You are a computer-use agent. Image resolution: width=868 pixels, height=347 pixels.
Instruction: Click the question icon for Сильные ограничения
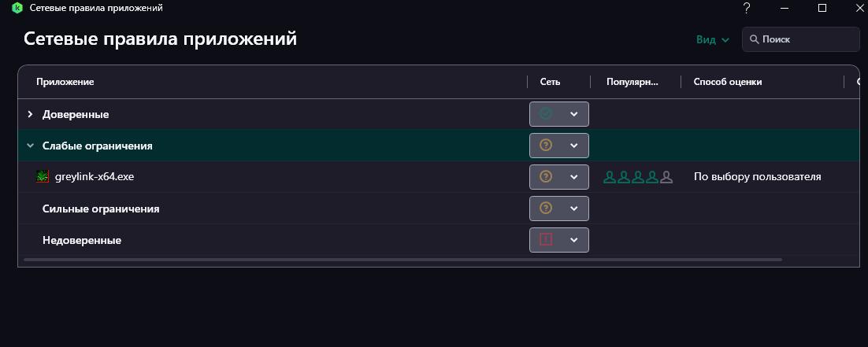coord(546,209)
